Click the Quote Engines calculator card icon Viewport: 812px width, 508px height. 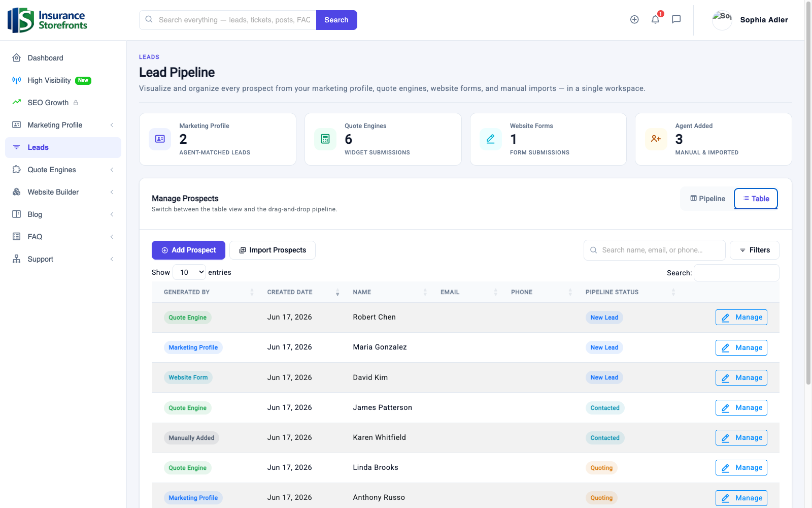click(325, 139)
